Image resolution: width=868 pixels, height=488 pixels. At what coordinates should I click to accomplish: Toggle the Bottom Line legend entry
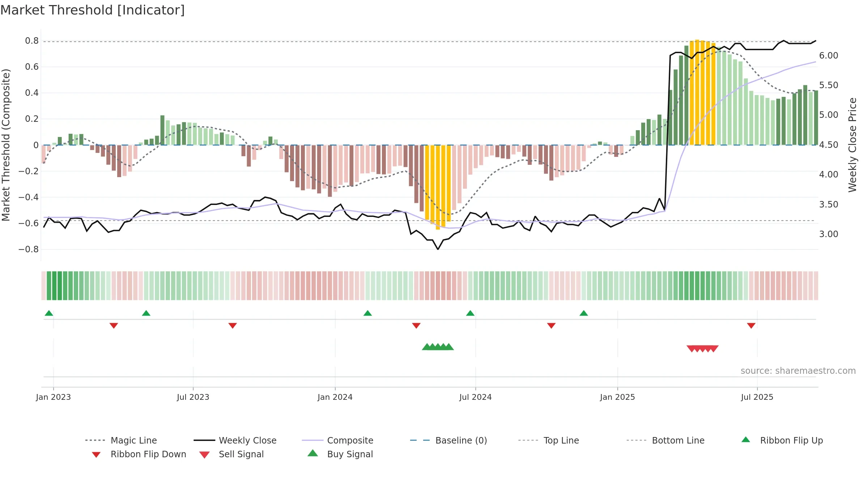(x=665, y=440)
